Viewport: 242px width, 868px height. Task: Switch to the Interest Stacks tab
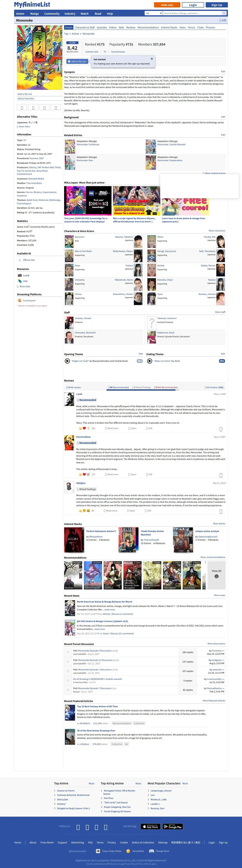click(x=169, y=28)
